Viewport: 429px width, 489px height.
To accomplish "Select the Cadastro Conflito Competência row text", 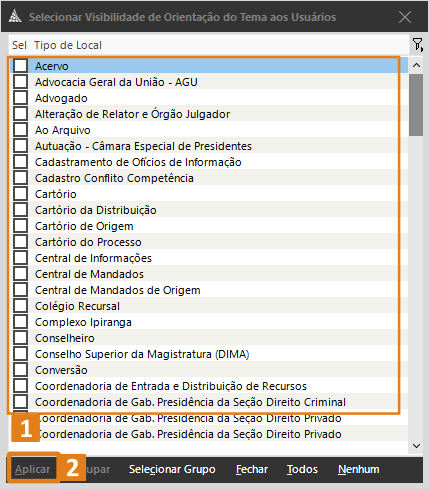I will click(114, 178).
